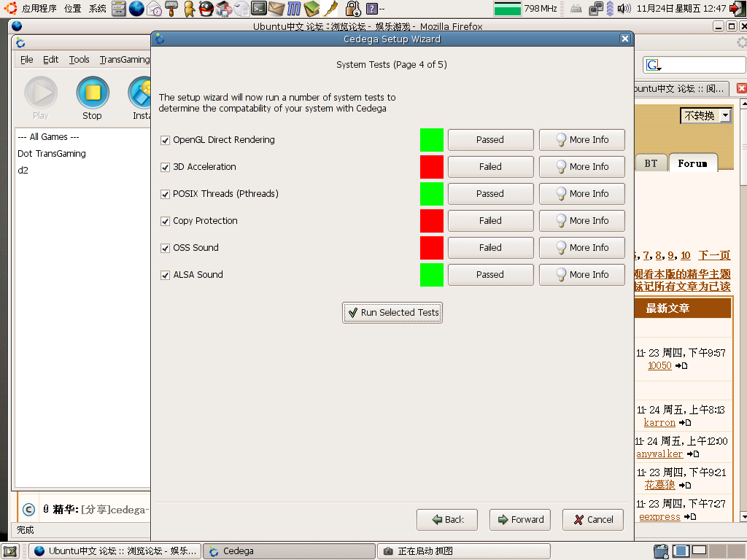Launch Firefox globe icon in top panel

coord(136,9)
